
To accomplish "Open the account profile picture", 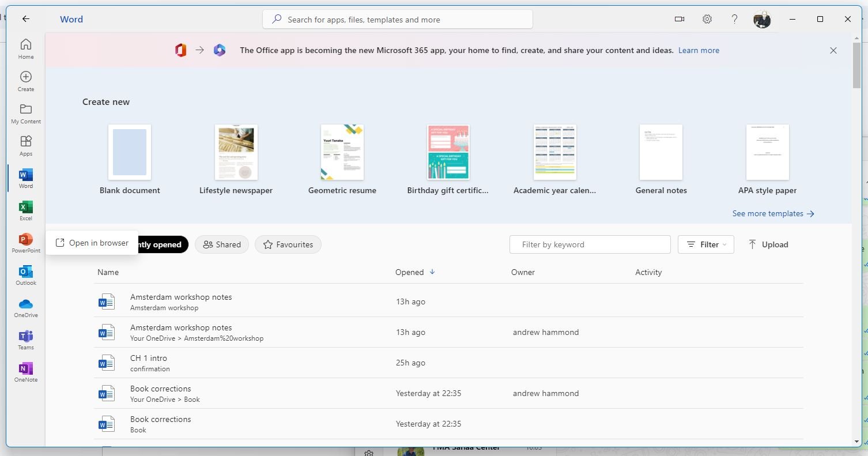I will (x=762, y=19).
